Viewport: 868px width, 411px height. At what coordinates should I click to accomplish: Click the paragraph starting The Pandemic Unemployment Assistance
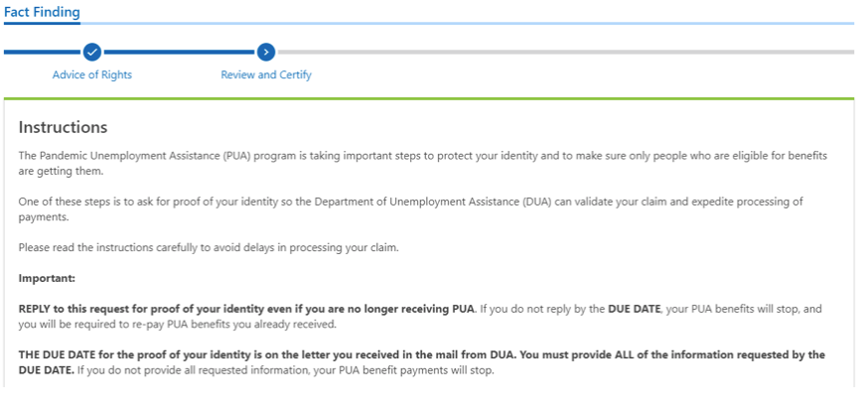(422, 164)
